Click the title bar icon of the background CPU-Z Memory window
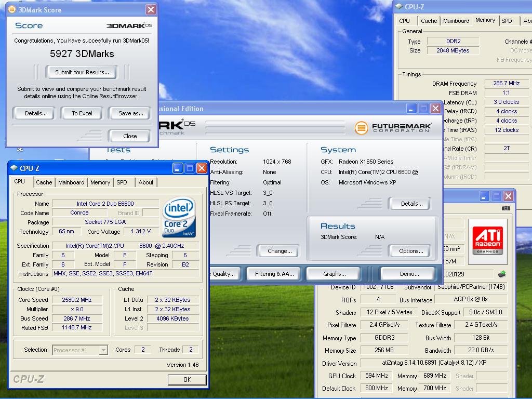This screenshot has height=399, width=532. (x=400, y=6)
